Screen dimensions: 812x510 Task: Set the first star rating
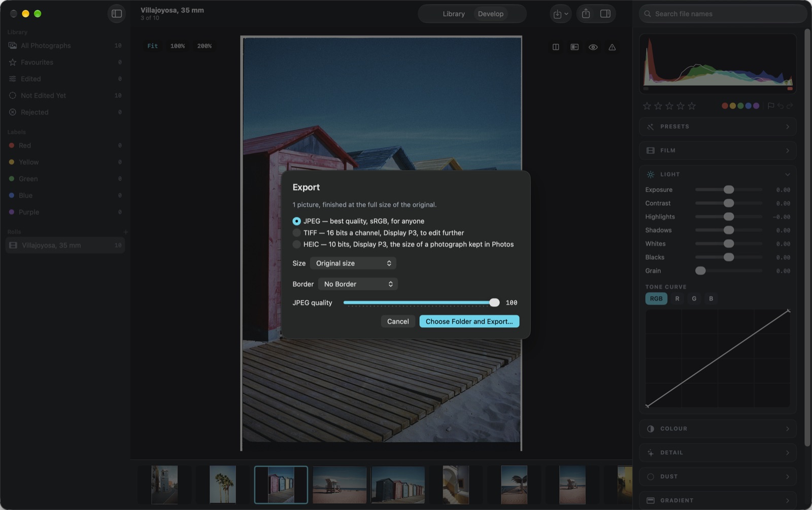[647, 106]
